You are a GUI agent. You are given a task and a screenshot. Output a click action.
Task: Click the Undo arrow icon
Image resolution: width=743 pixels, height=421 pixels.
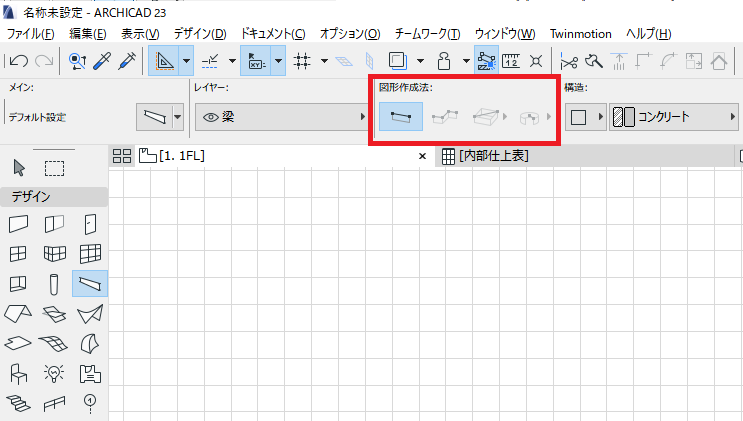(19, 61)
